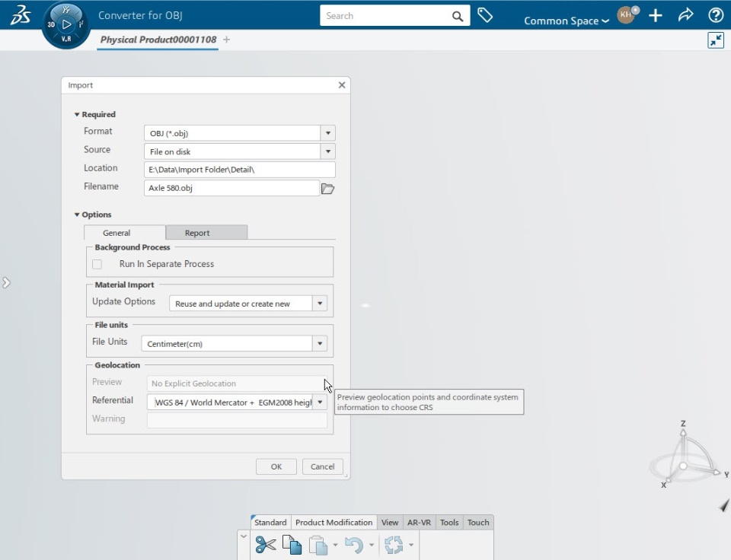The height and width of the screenshot is (560, 731).
Task: Select the Product Modification tab
Action: pos(334,522)
